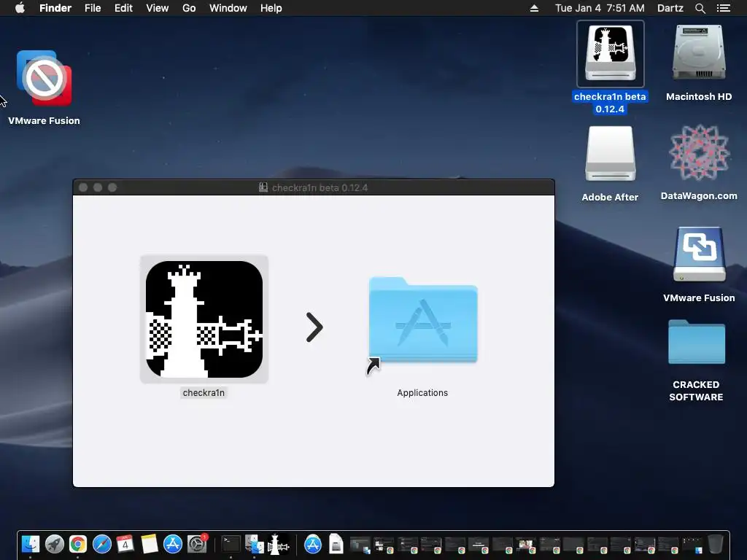747x560 pixels.
Task: Open the Window menu
Action: (x=228, y=8)
